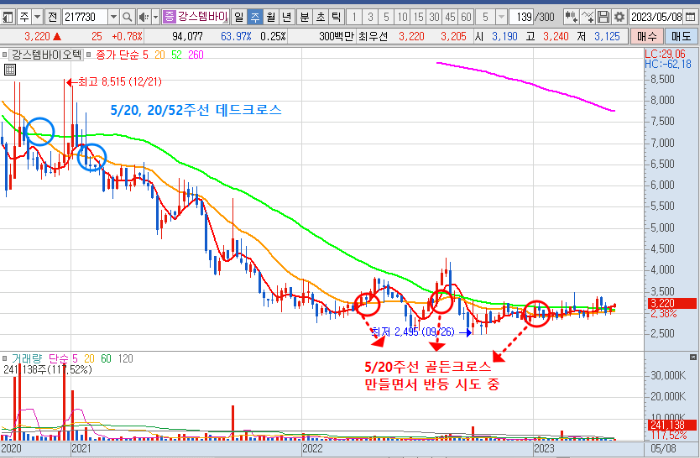
Task: Open the 주 market type dropdown arrow
Action: point(37,17)
